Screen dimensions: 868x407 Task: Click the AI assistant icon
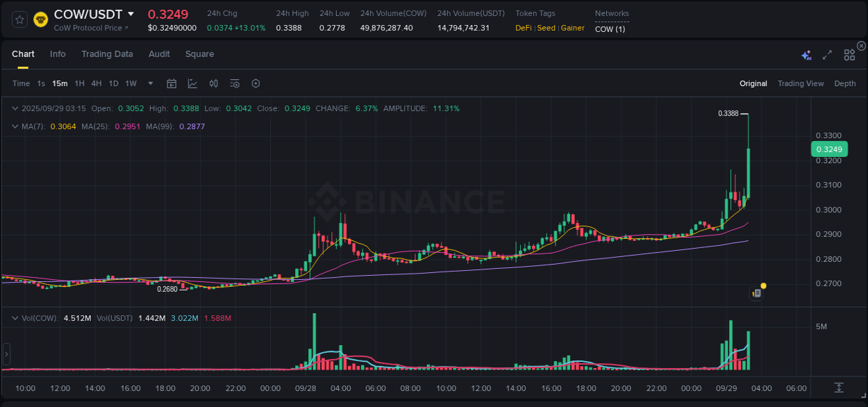point(806,53)
